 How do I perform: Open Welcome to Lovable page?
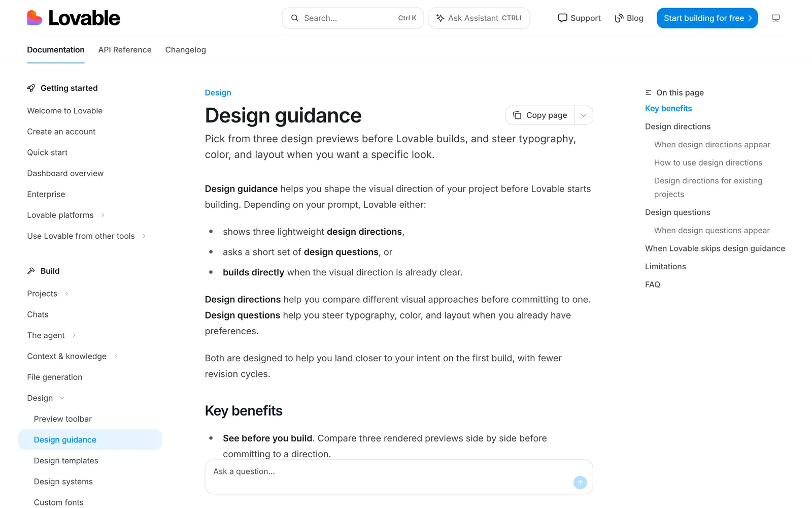click(65, 111)
